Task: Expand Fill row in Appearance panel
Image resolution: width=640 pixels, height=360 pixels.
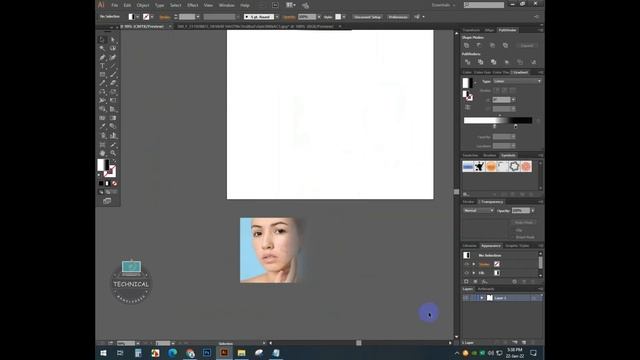Action: pyautogui.click(x=473, y=273)
